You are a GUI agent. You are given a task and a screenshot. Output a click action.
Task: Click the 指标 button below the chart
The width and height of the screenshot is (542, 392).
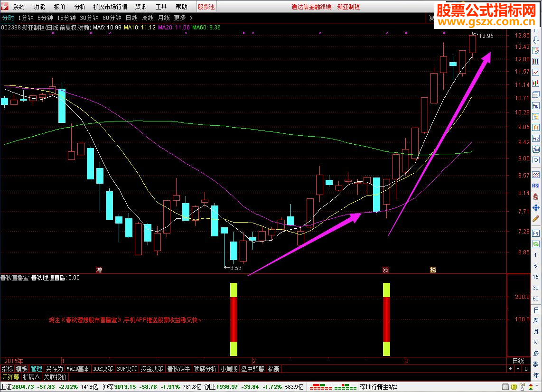(x=7, y=369)
